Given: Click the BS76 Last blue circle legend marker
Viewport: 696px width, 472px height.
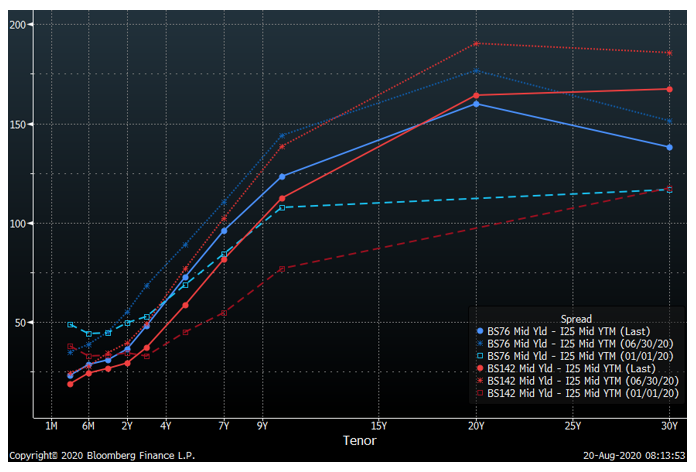Looking at the screenshot, I should [x=481, y=331].
